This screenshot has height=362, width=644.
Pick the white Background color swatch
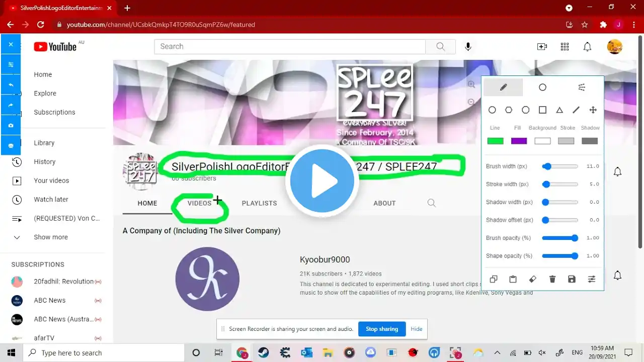[x=542, y=141]
